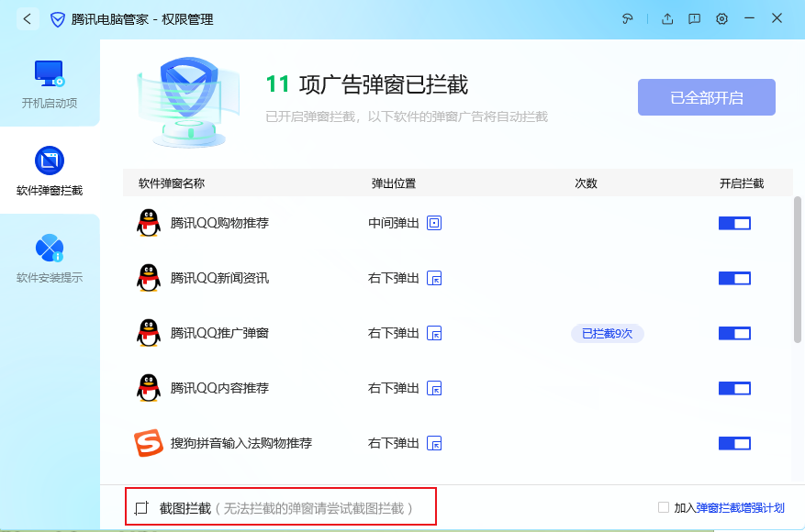The height and width of the screenshot is (532, 805).
Task: Open the message board icon in title bar
Action: click(694, 19)
